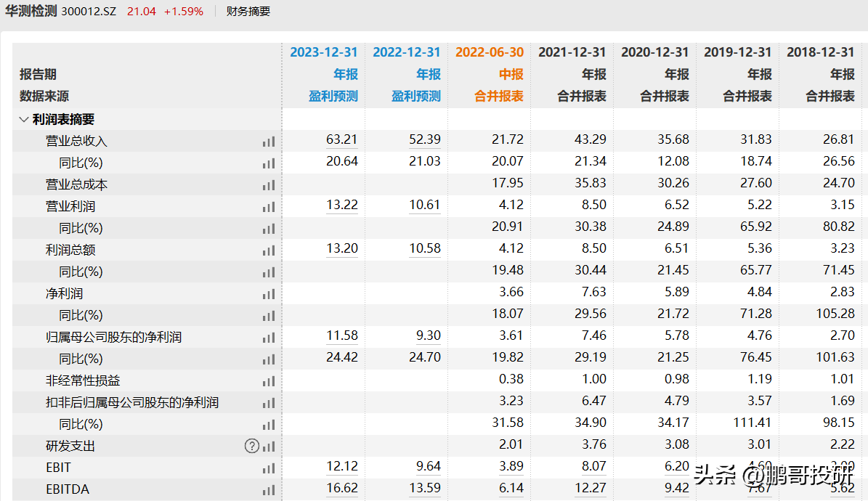The image size is (868, 501).
Task: Open chart icon for 净利润 row
Action: coord(269,295)
